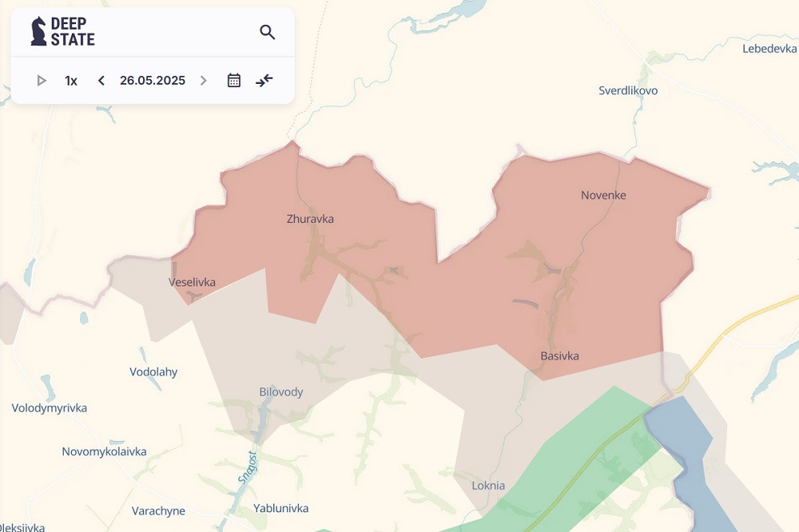Viewport: 799px width, 532px height.
Task: Click the Loknia settlement label
Action: 488,486
